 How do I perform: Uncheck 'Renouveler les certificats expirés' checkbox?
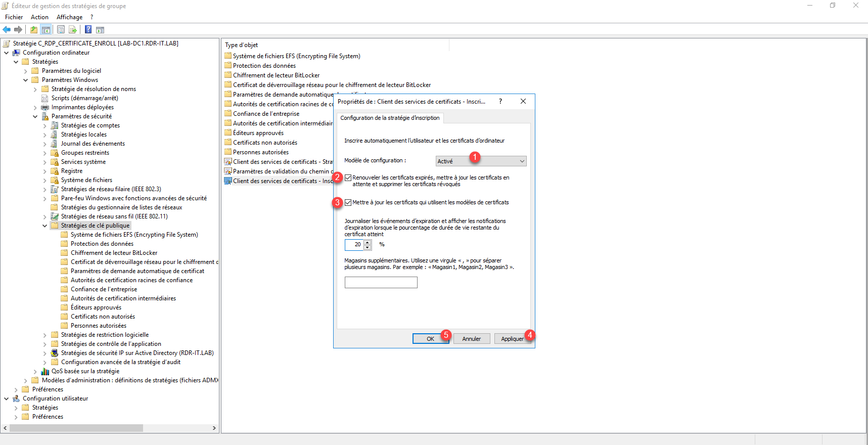[348, 177]
